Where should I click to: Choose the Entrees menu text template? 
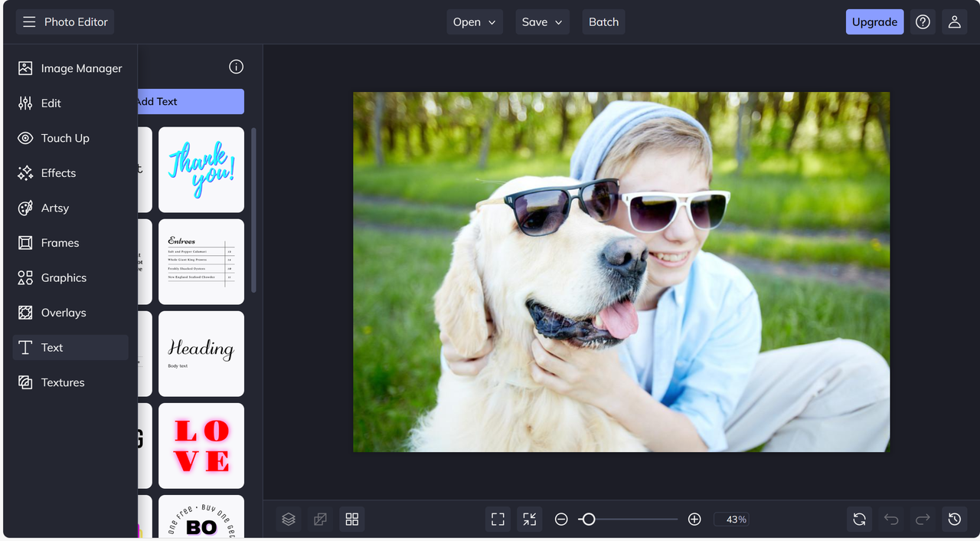pyautogui.click(x=201, y=261)
